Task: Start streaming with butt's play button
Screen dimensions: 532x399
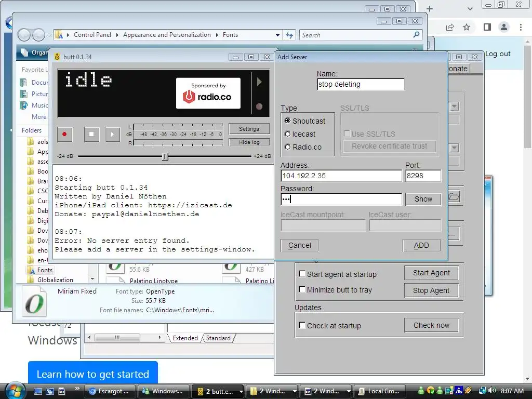Action: (112, 134)
